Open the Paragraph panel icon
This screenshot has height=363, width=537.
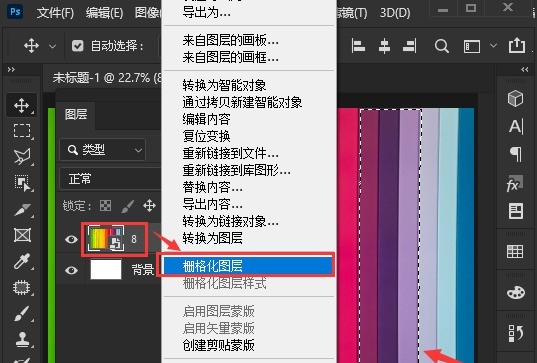coord(516,154)
